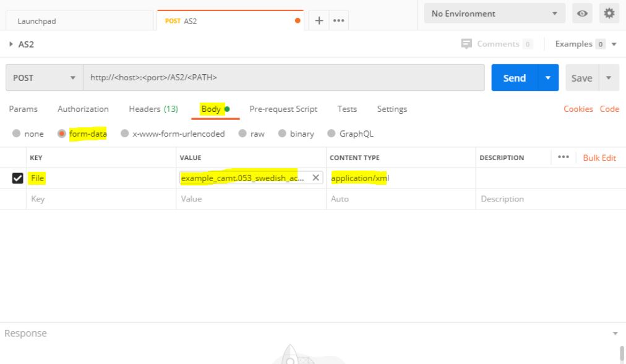Image resolution: width=626 pixels, height=364 pixels.
Task: Open the Bulk Edit link
Action: tap(599, 158)
